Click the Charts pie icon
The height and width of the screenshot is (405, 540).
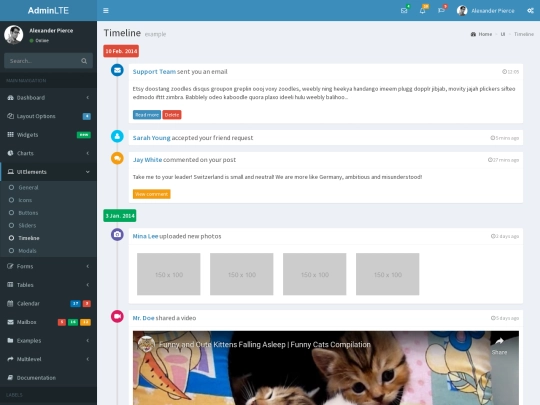pyautogui.click(x=10, y=153)
